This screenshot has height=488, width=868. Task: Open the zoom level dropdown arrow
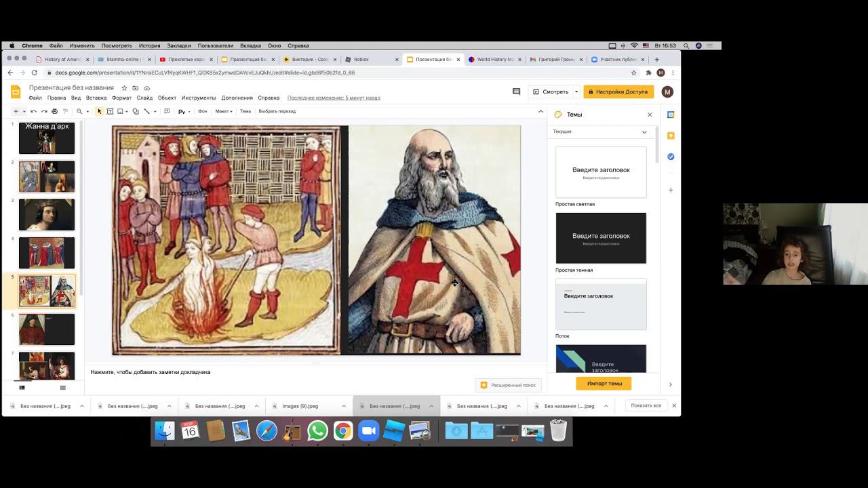[87, 111]
